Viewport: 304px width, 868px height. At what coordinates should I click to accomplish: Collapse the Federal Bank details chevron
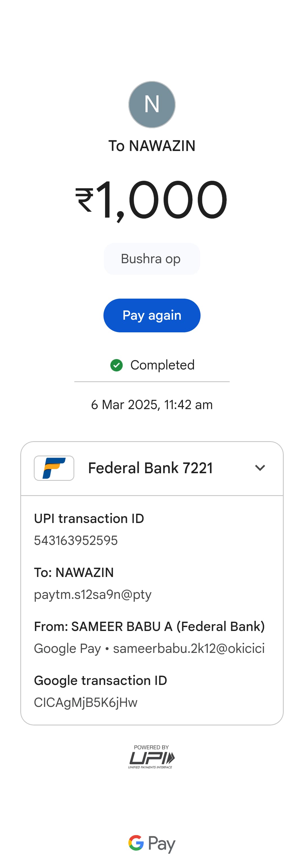(x=260, y=468)
